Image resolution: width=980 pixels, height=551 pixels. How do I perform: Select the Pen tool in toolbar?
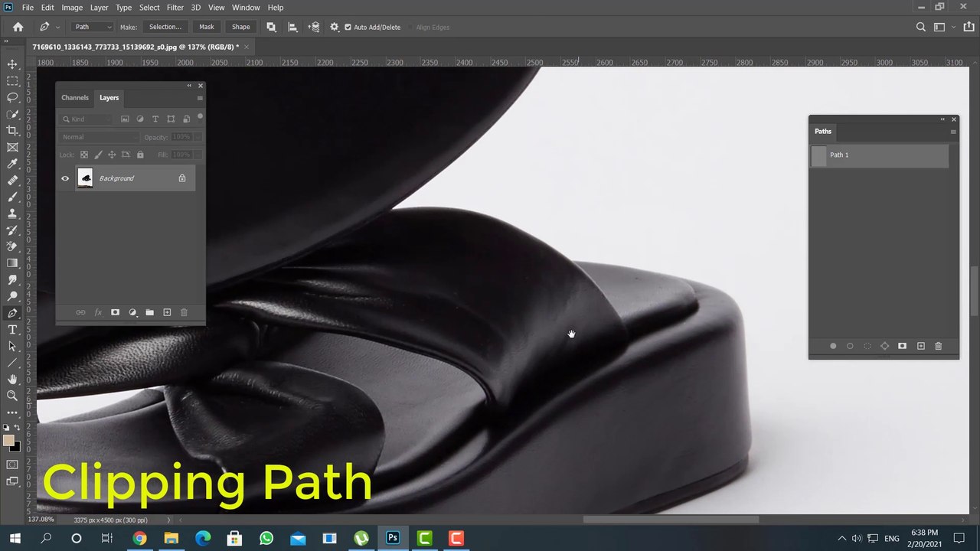tap(12, 313)
